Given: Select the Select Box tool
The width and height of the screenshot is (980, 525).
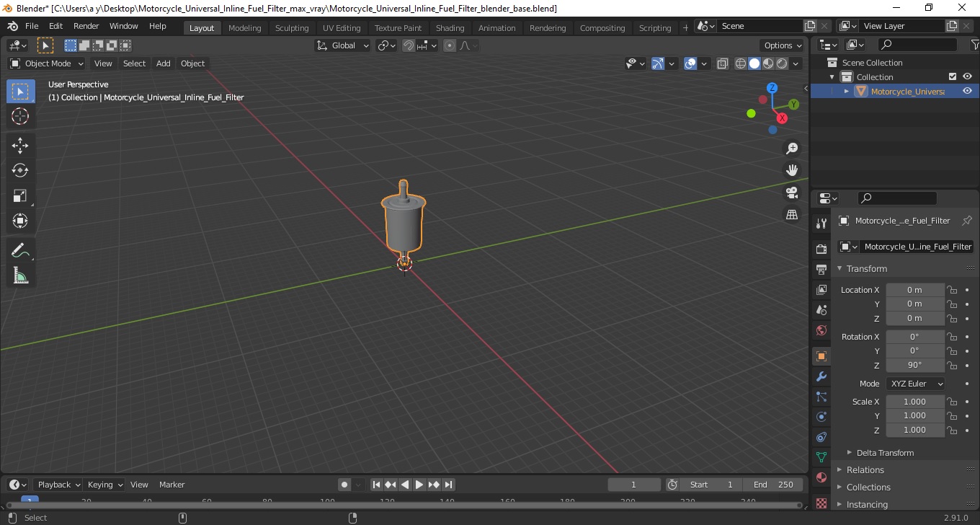Looking at the screenshot, I should [x=20, y=92].
